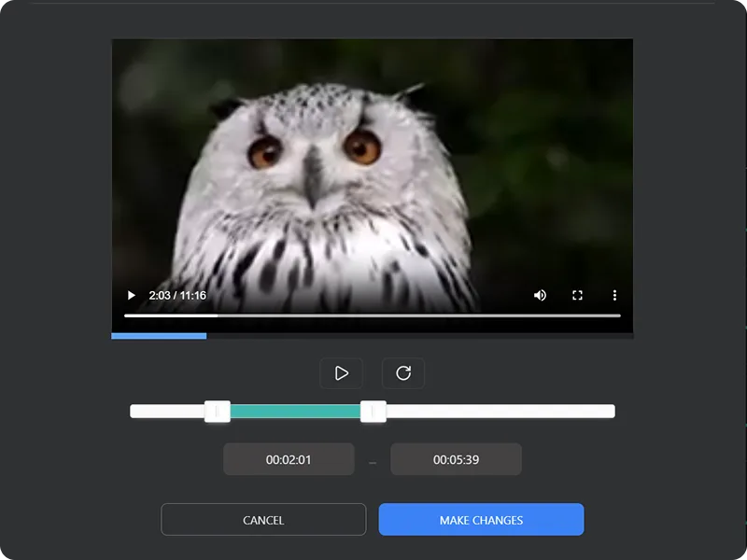
Task: Click the teal selected region of the trim slider
Action: 295,411
